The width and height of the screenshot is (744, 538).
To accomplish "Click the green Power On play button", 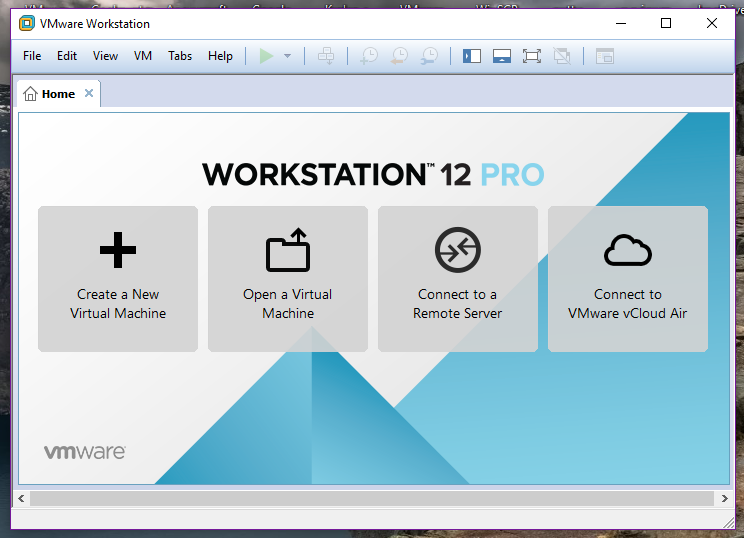I will click(x=266, y=56).
